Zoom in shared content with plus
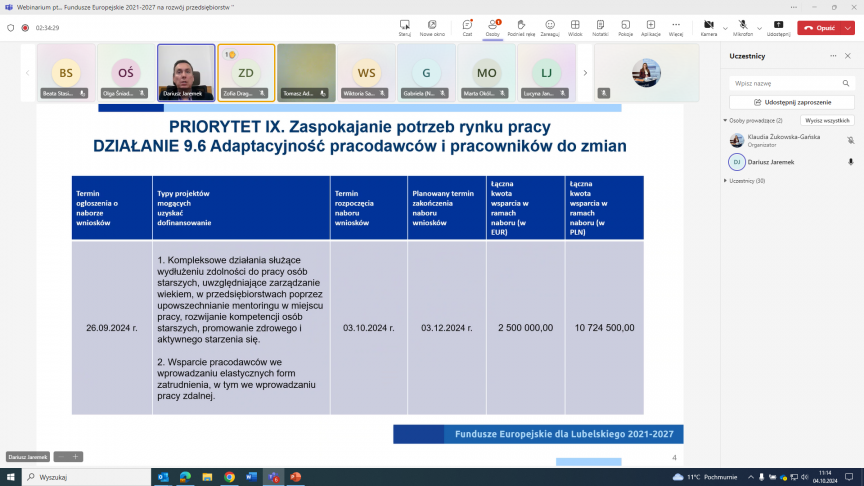The image size is (864, 486). (75, 457)
